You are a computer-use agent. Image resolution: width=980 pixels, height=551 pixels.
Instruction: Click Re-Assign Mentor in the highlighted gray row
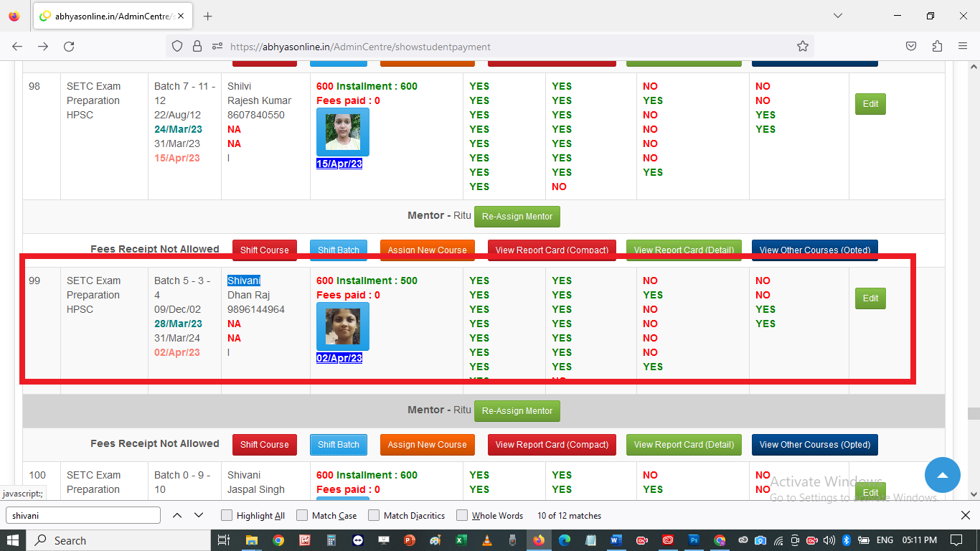517,411
